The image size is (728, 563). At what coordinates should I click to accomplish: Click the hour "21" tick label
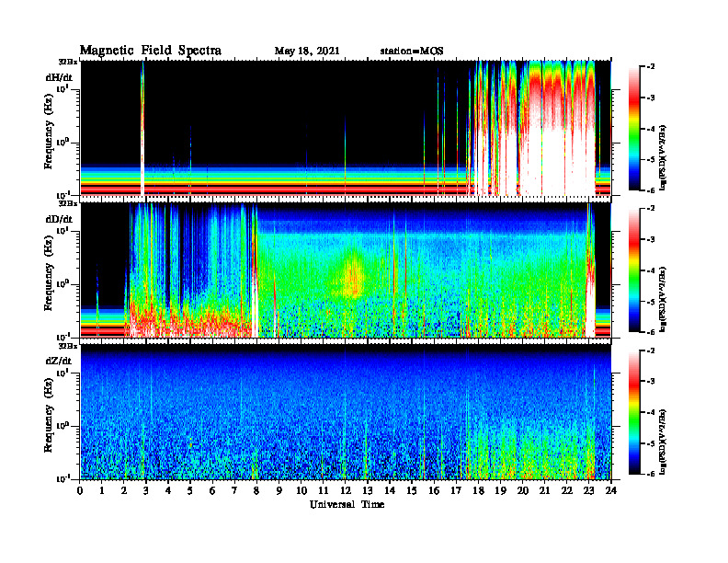point(544,490)
